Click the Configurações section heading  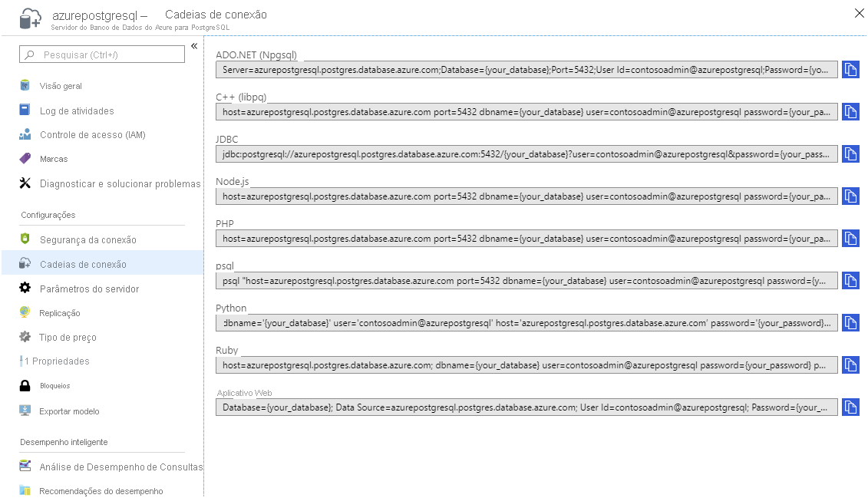tap(48, 215)
